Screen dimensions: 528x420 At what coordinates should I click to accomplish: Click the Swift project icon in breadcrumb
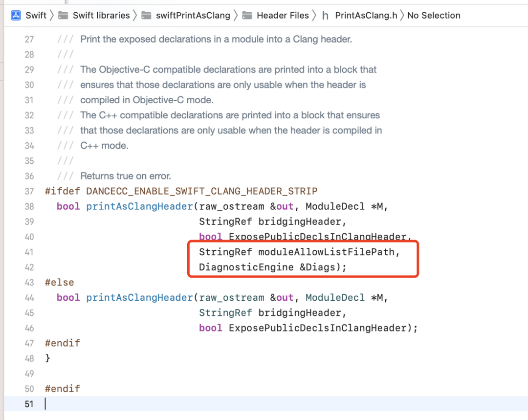(x=16, y=16)
